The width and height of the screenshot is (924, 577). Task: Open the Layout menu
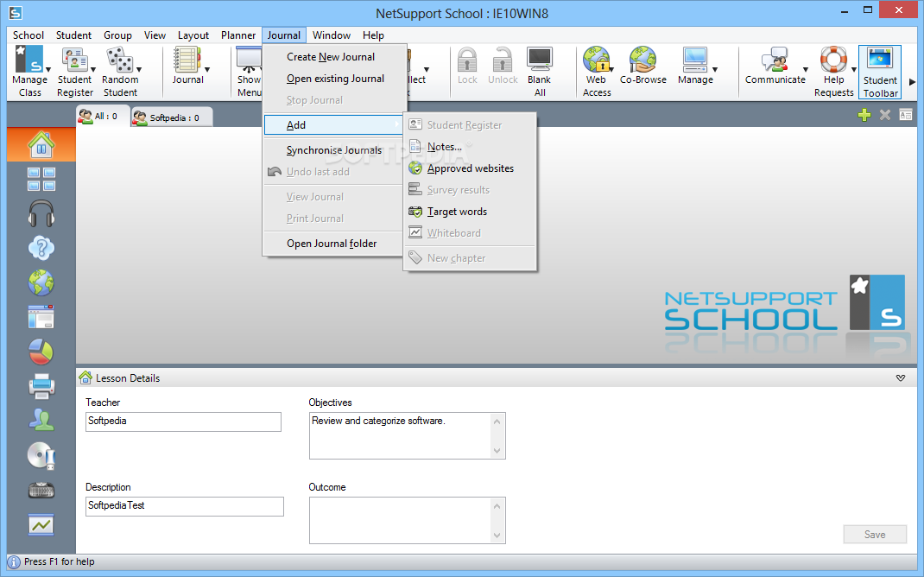[193, 35]
